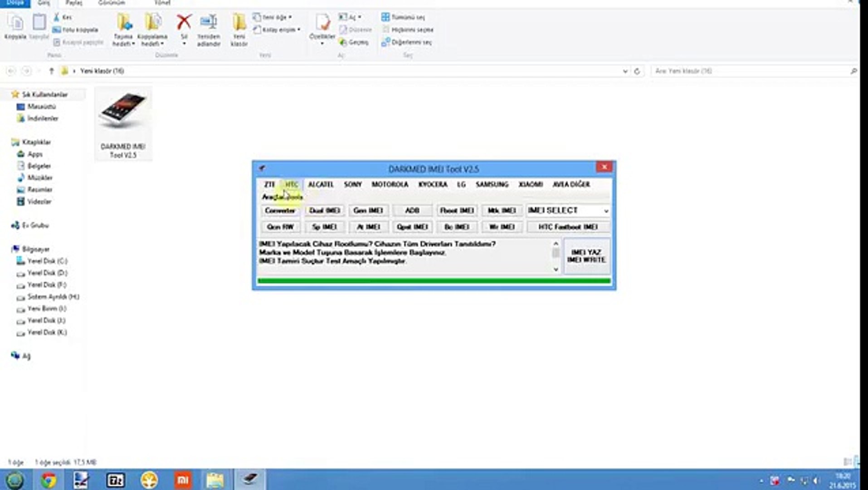Click the Converter button
The height and width of the screenshot is (490, 868).
(280, 211)
